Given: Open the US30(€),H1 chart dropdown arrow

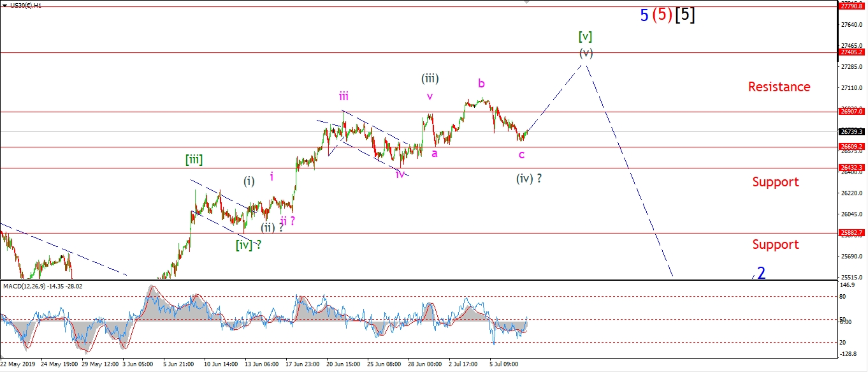Looking at the screenshot, I should [5, 5].
